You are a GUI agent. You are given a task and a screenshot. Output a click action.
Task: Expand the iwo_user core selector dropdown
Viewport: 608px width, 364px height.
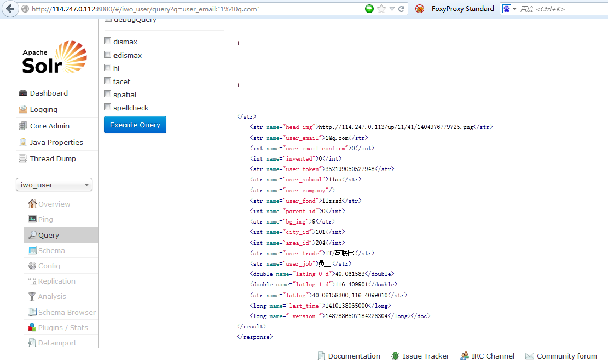(54, 185)
